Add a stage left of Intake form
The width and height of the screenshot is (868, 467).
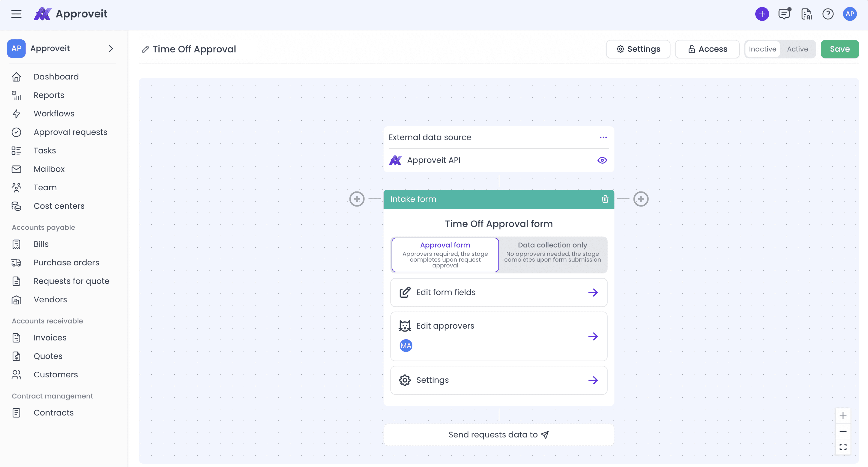tap(357, 199)
